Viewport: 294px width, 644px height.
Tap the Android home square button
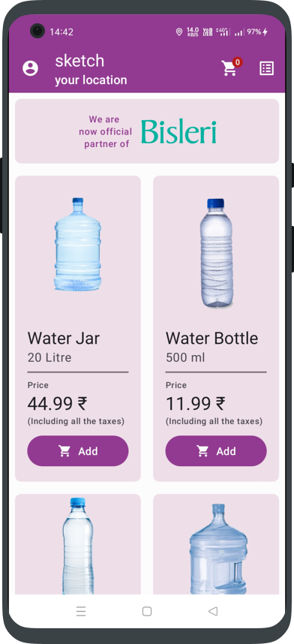(147, 611)
